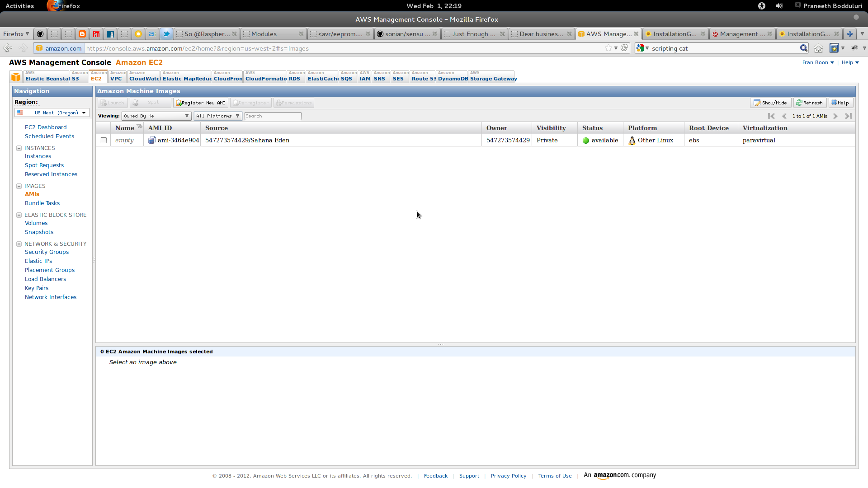The width and height of the screenshot is (868, 488).
Task: Go to the last page of AMIs
Action: click(x=848, y=116)
